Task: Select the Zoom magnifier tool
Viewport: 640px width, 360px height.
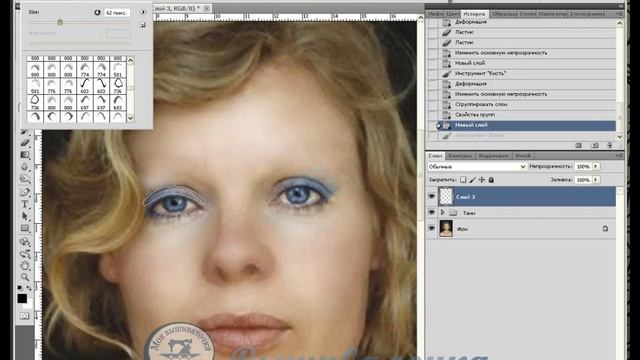Action: (x=25, y=278)
